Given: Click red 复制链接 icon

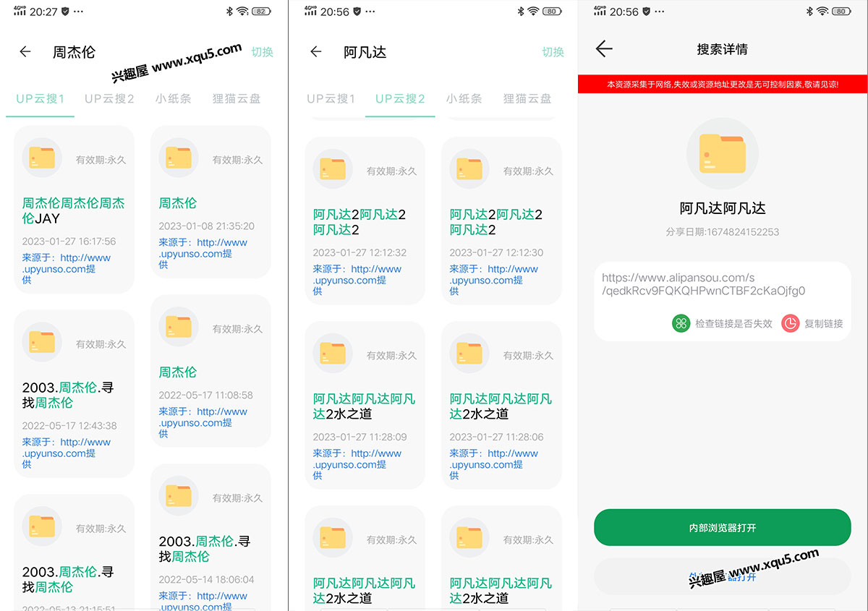Looking at the screenshot, I should click(x=790, y=323).
